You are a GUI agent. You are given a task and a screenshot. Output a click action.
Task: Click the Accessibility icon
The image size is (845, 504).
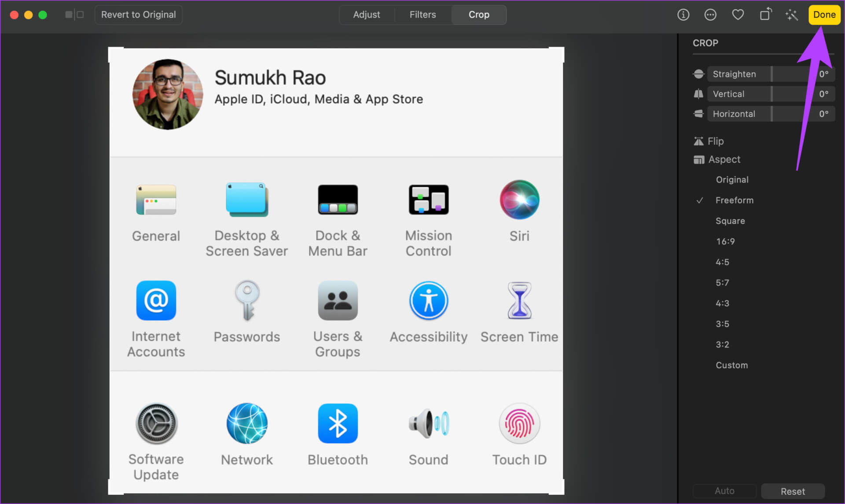pos(429,300)
